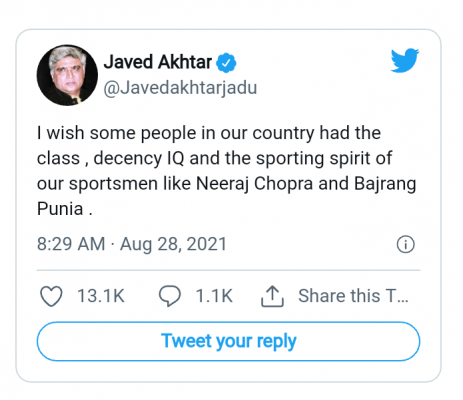Click the blue verified badge
The width and height of the screenshot is (463, 400).
226,63
